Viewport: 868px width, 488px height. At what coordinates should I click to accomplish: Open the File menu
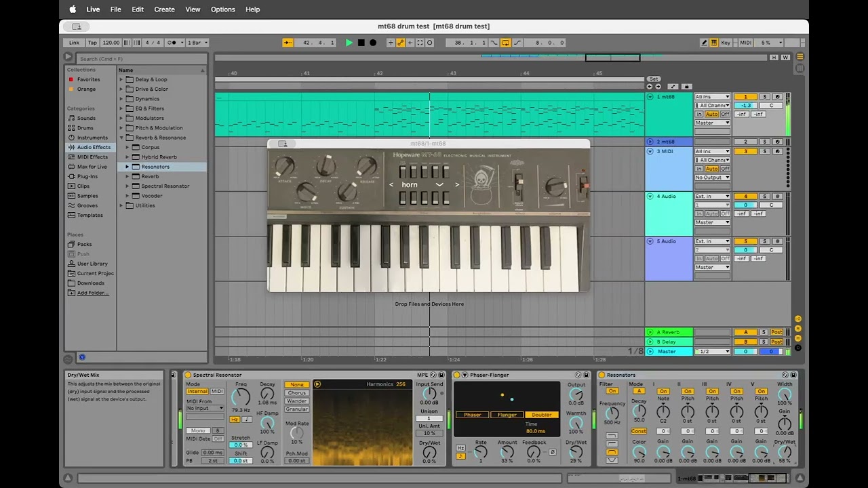[x=116, y=9]
